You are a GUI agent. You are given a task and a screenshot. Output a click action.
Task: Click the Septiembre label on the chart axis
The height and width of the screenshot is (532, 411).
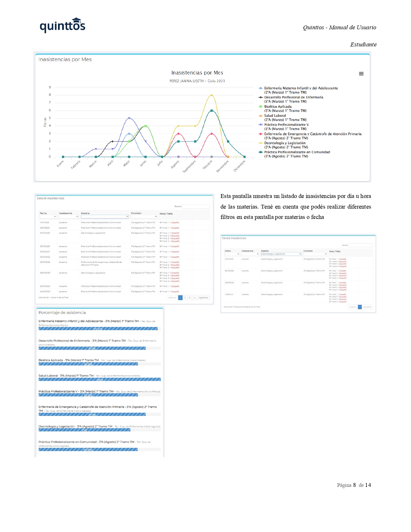tap(189, 166)
